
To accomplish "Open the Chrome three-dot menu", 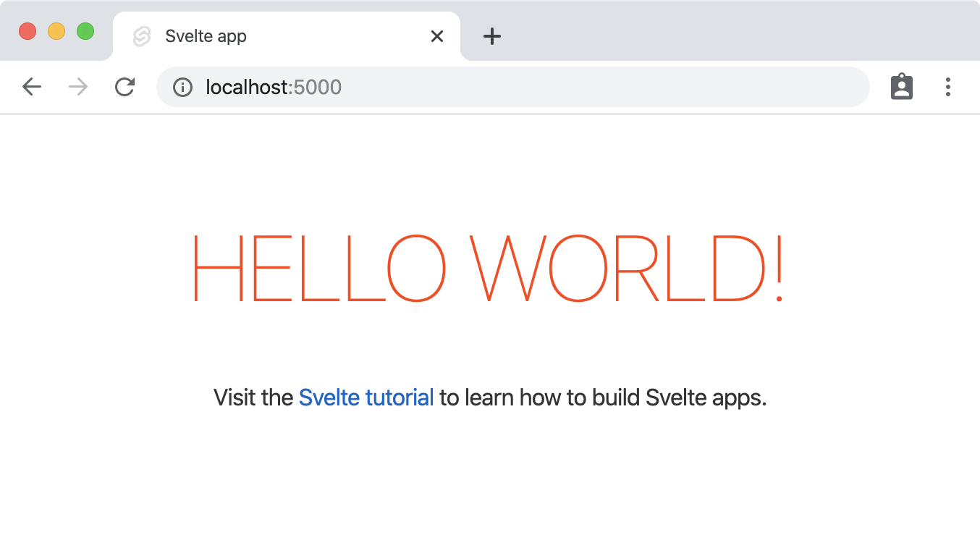I will point(947,87).
